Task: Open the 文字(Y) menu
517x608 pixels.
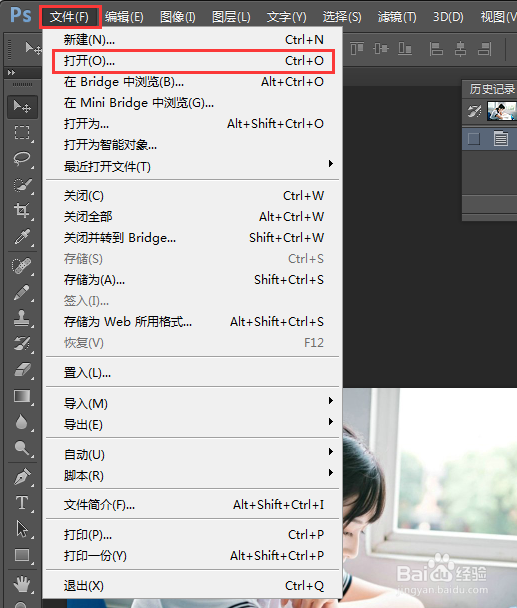Action: (x=286, y=17)
